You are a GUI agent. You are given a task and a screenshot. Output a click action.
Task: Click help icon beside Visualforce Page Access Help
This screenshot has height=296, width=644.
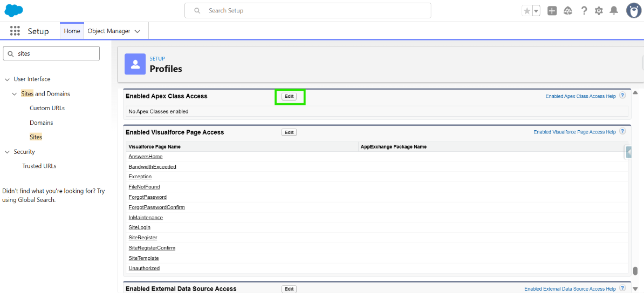pyautogui.click(x=622, y=131)
